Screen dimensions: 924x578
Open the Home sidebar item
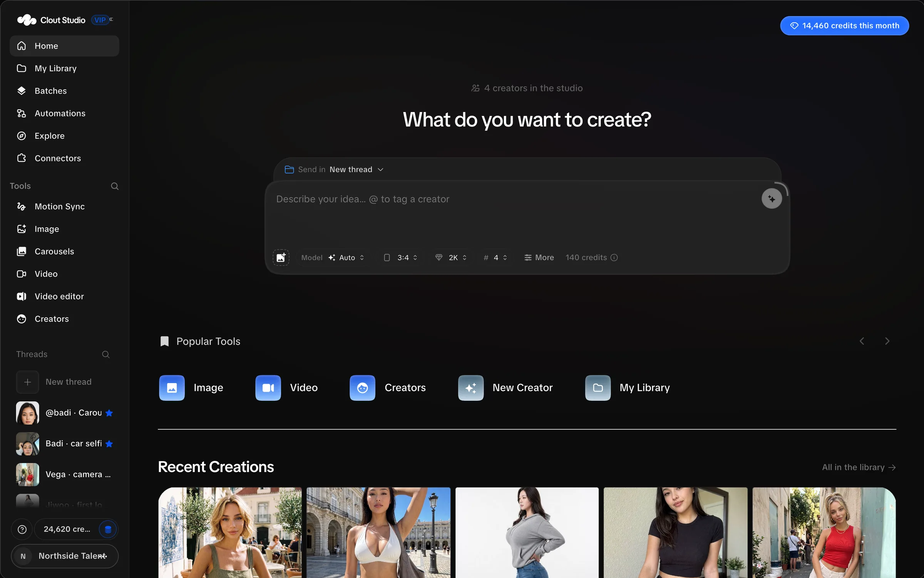point(64,46)
